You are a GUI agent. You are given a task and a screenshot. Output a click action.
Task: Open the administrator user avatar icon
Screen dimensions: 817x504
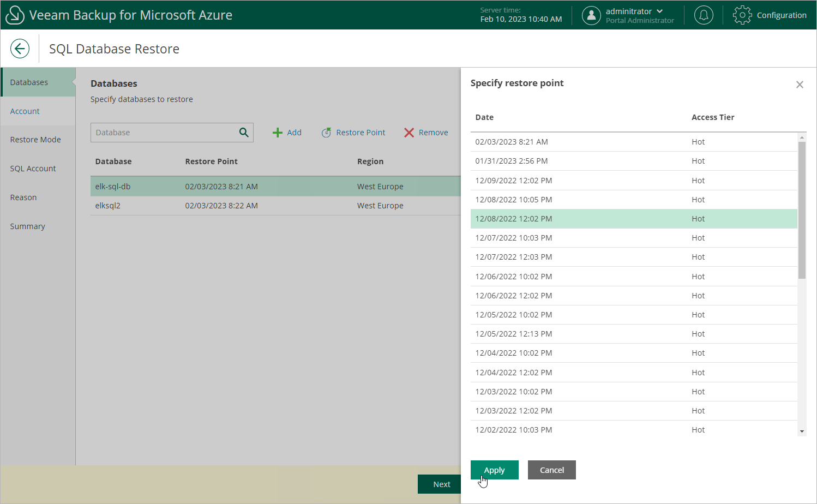point(591,15)
